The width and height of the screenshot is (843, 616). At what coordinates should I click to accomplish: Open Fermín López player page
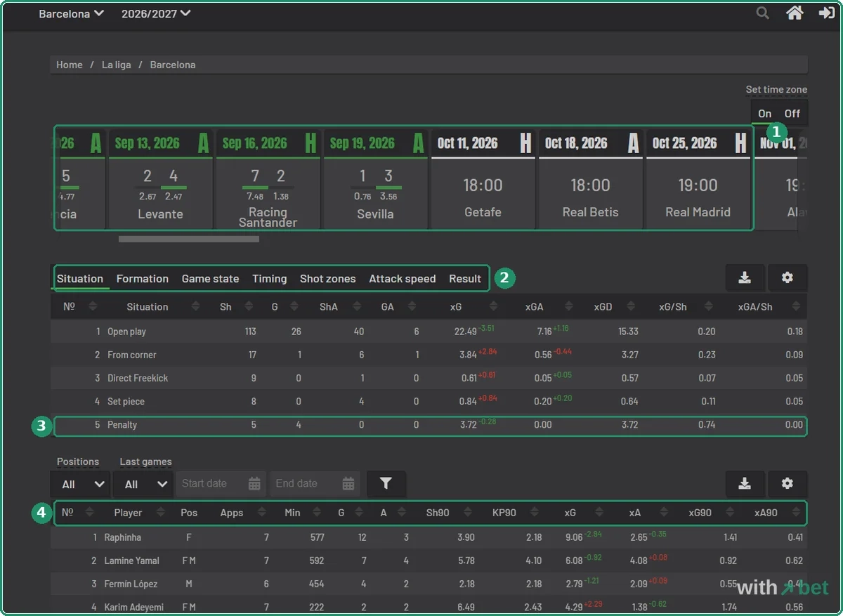pyautogui.click(x=131, y=584)
